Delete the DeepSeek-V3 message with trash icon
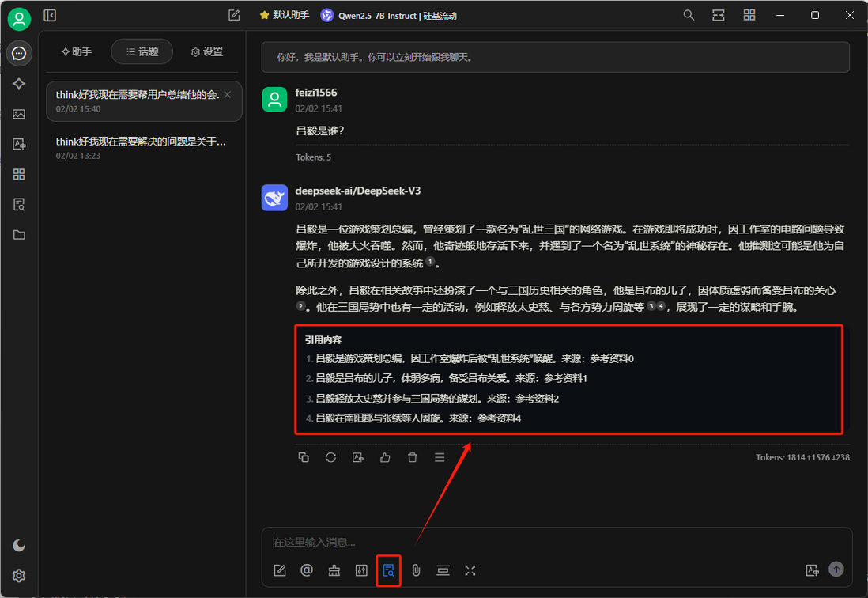The width and height of the screenshot is (868, 598). click(x=412, y=457)
